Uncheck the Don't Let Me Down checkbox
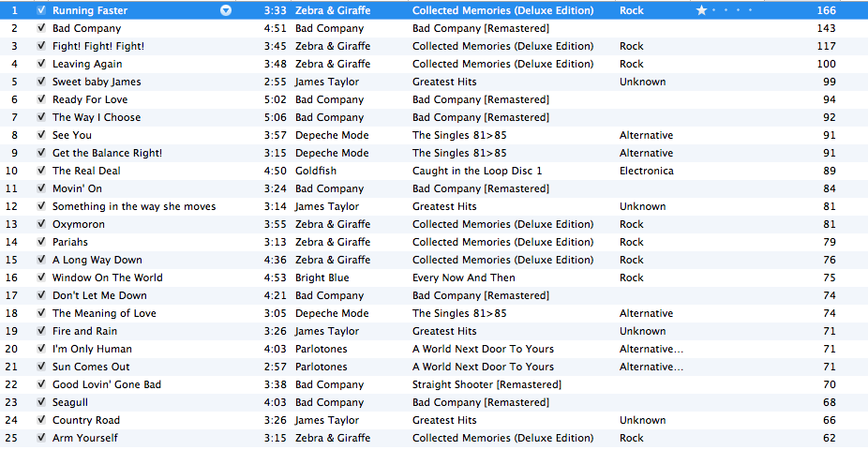The width and height of the screenshot is (868, 465). (x=41, y=295)
